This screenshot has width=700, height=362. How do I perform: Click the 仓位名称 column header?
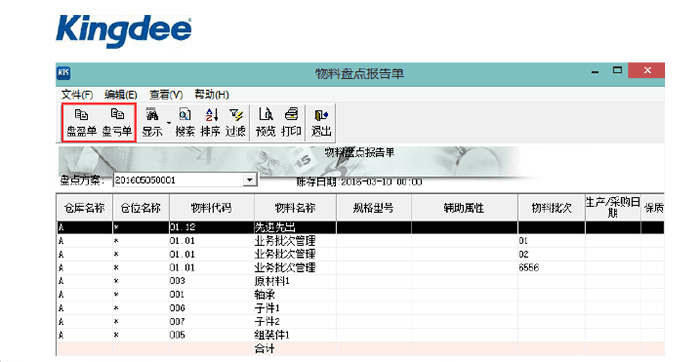pos(141,208)
